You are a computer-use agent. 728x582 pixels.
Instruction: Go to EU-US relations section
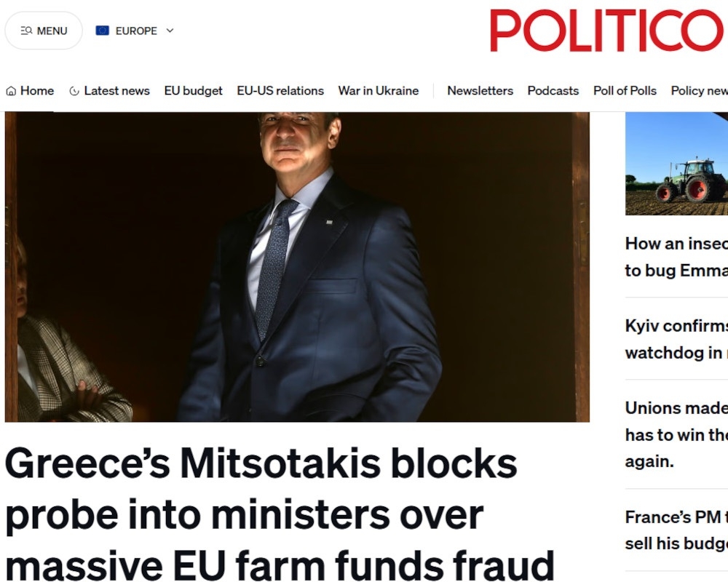point(280,91)
